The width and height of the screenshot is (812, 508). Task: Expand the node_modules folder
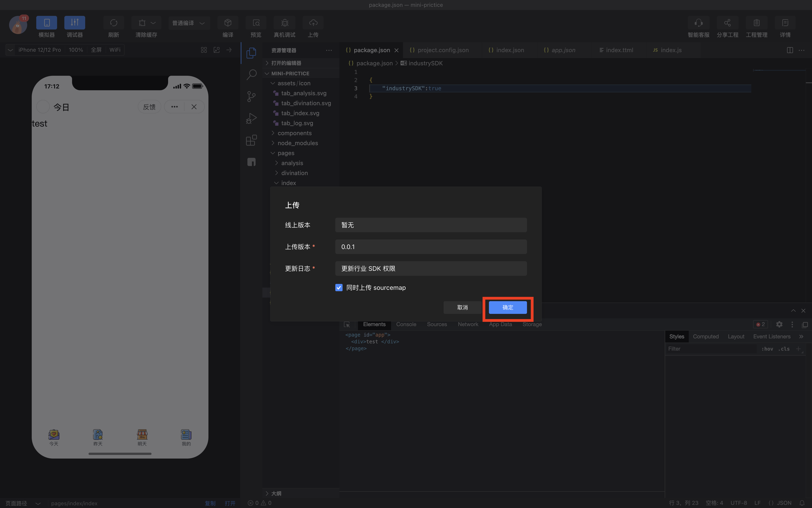301,143
